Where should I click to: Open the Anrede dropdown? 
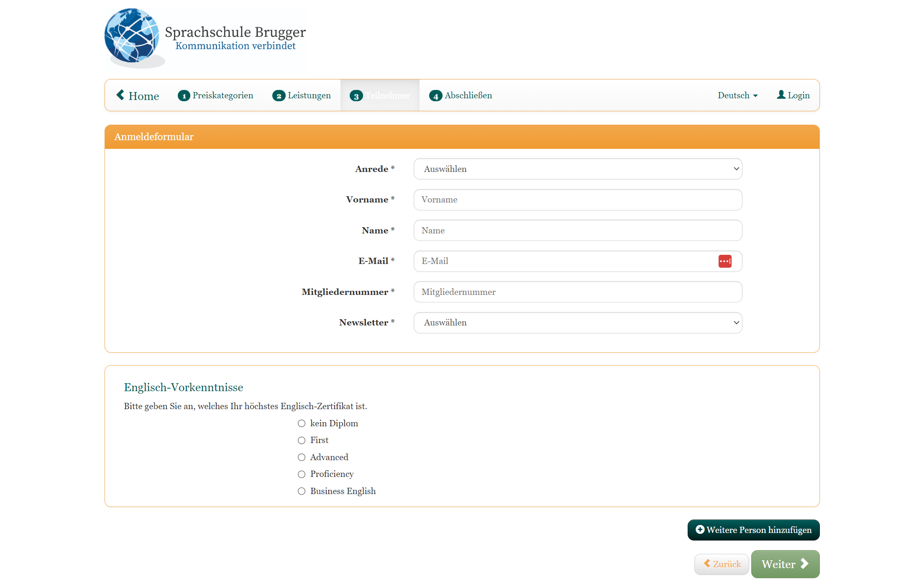point(578,169)
